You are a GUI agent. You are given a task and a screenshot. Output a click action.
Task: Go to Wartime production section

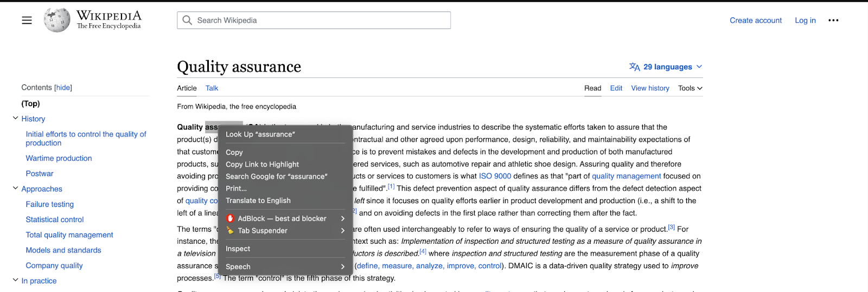59,158
